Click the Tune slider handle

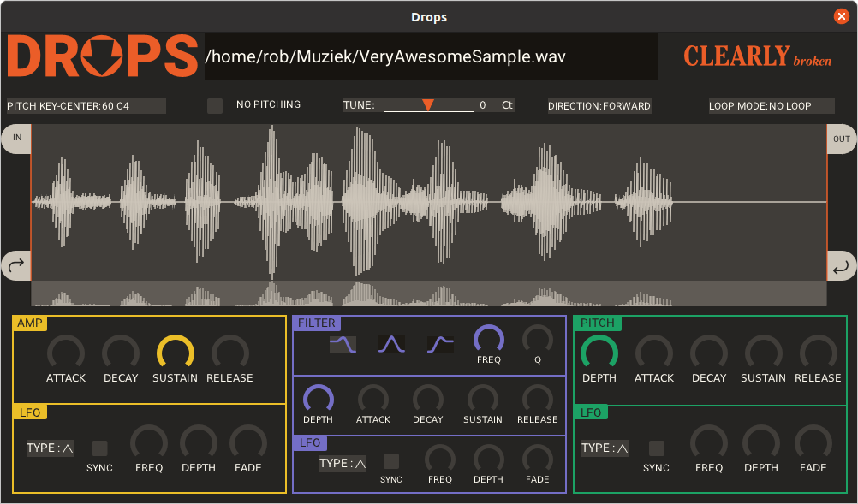(x=428, y=104)
